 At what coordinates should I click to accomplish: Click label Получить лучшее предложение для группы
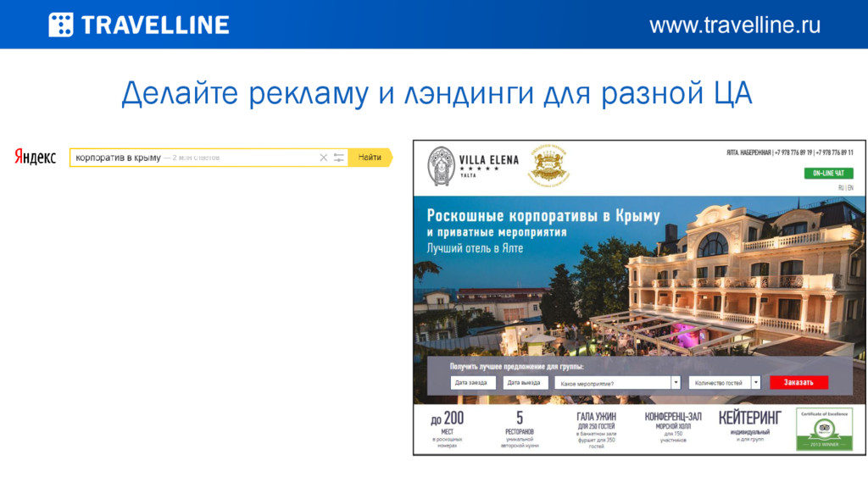click(516, 367)
